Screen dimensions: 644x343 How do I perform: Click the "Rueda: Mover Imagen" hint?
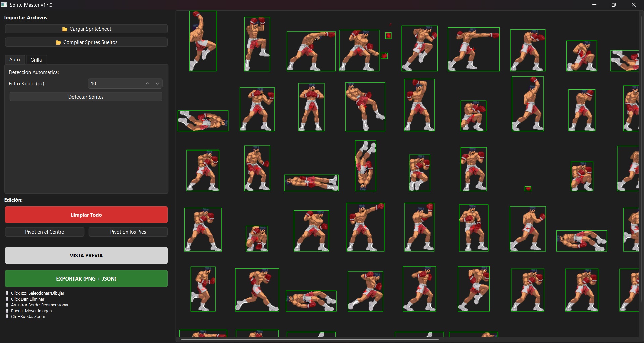[x=31, y=311]
